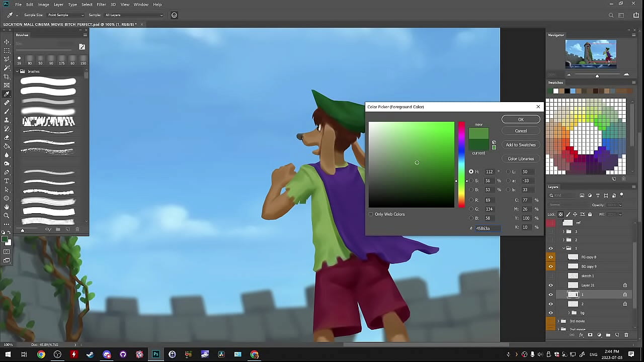
Task: Click lock transparent pixels icon
Action: tap(560, 215)
